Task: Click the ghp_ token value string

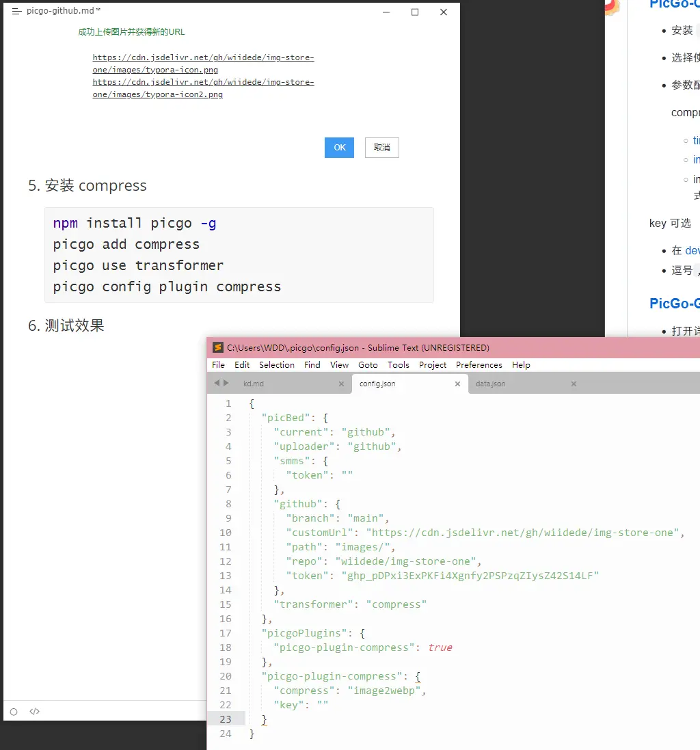Action: pyautogui.click(x=473, y=576)
